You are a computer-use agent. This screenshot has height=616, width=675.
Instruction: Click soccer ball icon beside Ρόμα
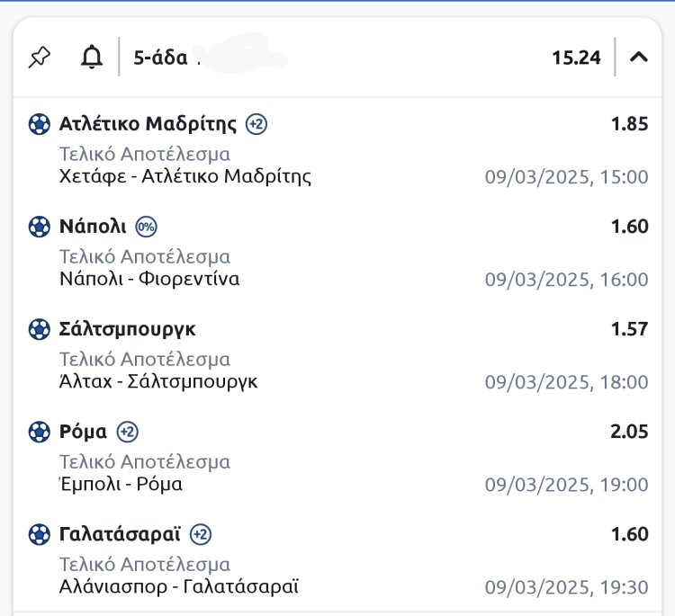tap(40, 432)
